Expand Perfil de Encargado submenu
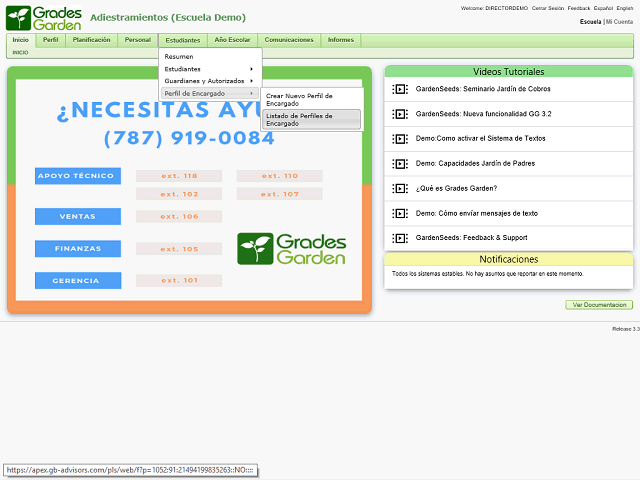 (209, 93)
